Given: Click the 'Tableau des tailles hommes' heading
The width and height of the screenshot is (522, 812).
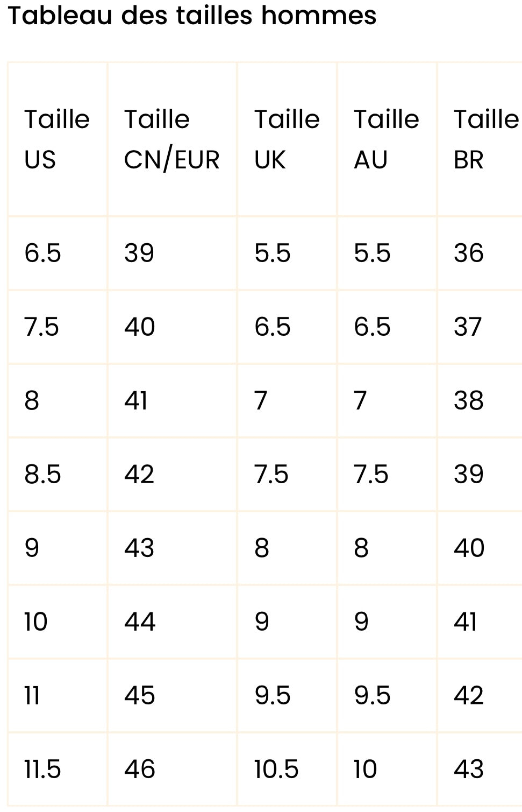Looking at the screenshot, I should point(192,16).
